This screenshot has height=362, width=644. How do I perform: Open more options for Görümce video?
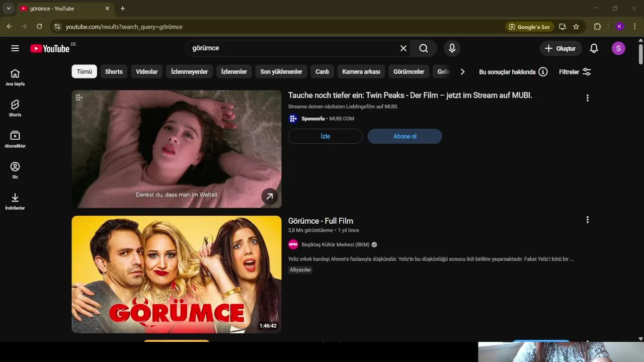[587, 220]
